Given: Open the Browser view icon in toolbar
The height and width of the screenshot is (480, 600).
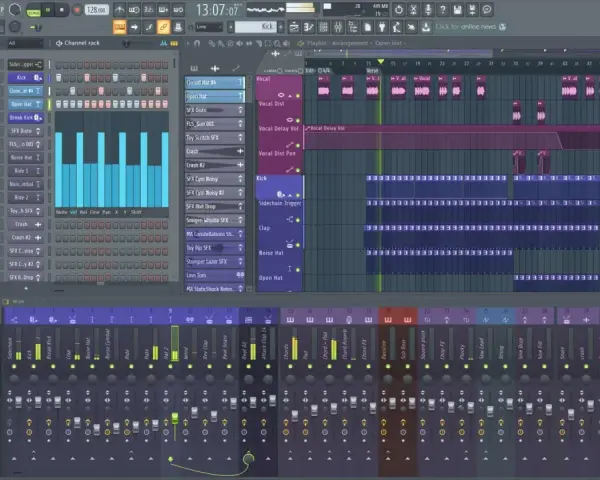Looking at the screenshot, I should (352, 27).
